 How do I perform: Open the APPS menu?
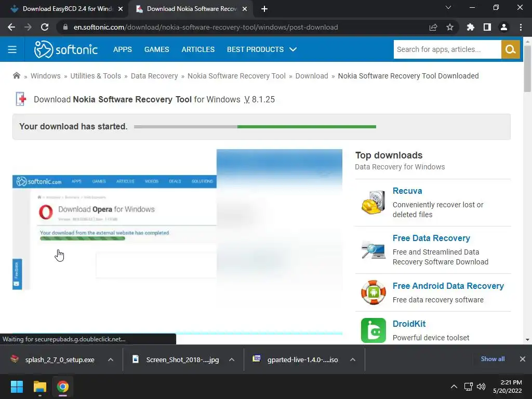[x=123, y=49]
